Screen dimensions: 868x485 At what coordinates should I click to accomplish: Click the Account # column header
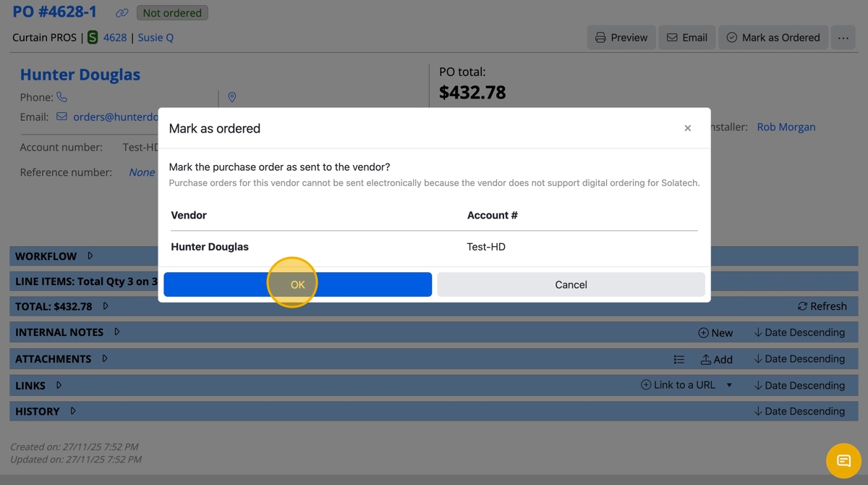(x=493, y=215)
